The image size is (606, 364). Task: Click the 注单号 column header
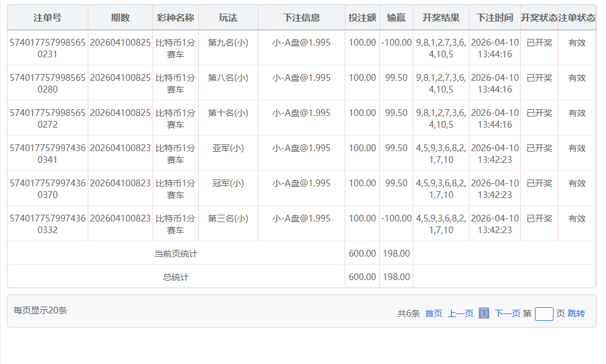[x=48, y=18]
